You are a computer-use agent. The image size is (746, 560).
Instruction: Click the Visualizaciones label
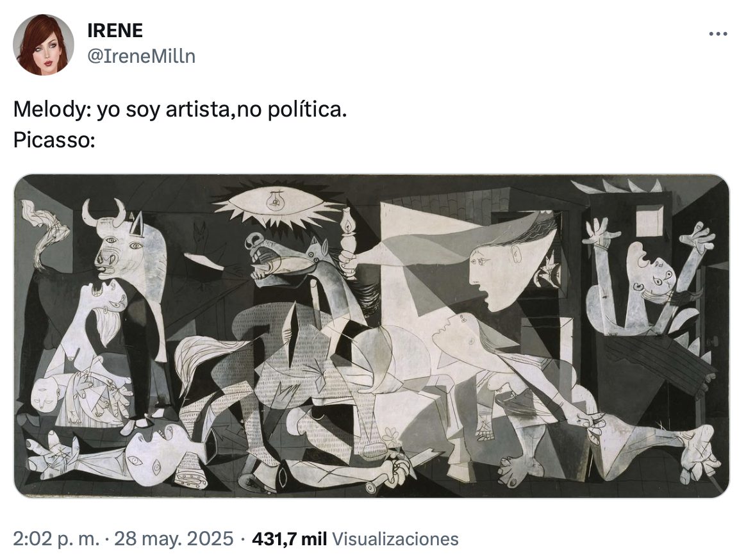pos(396,539)
